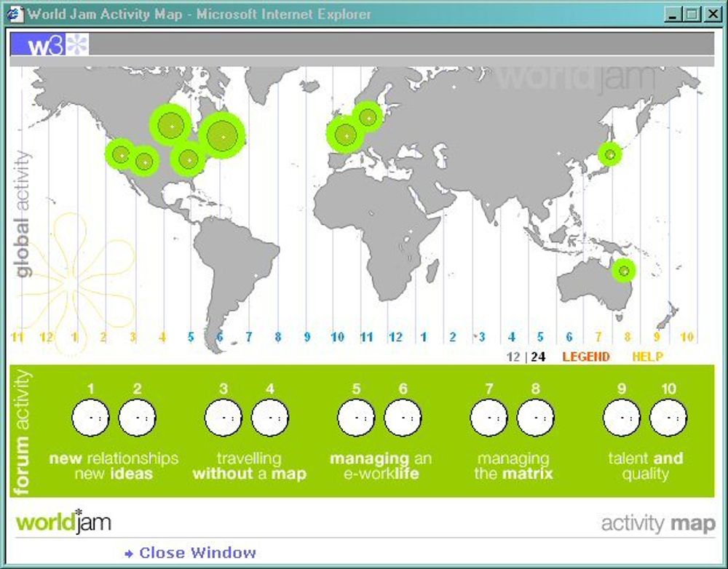
Task: Choose forum 10 activity circle
Action: pyautogui.click(x=668, y=418)
